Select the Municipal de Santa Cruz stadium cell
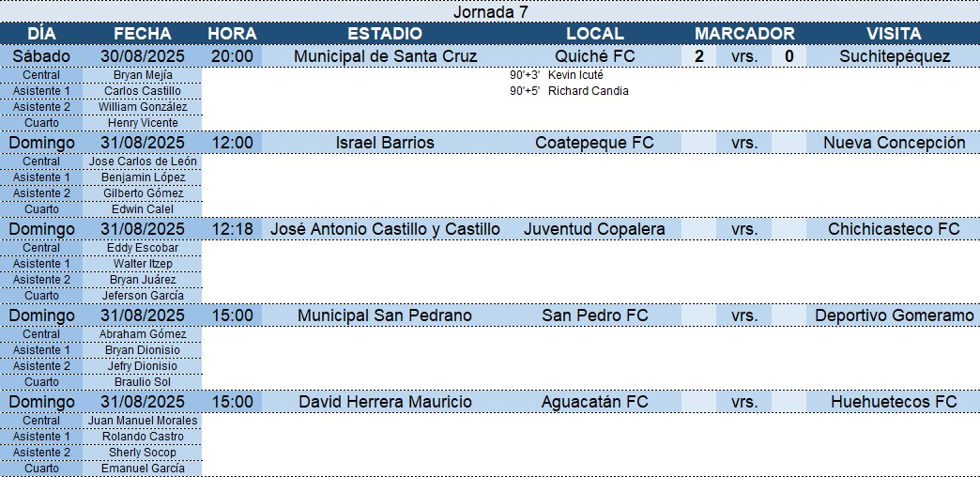The image size is (980, 477). [x=385, y=56]
